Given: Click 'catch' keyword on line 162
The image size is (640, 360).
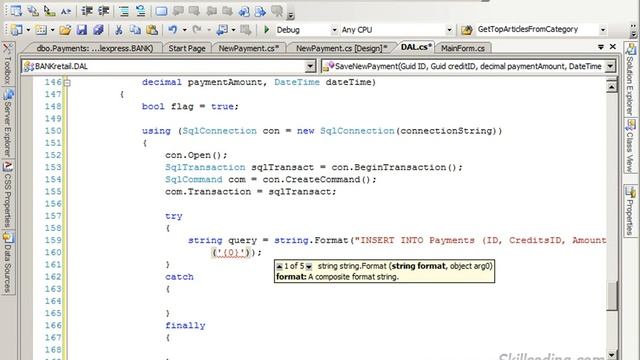Looking at the screenshot, I should 179,277.
